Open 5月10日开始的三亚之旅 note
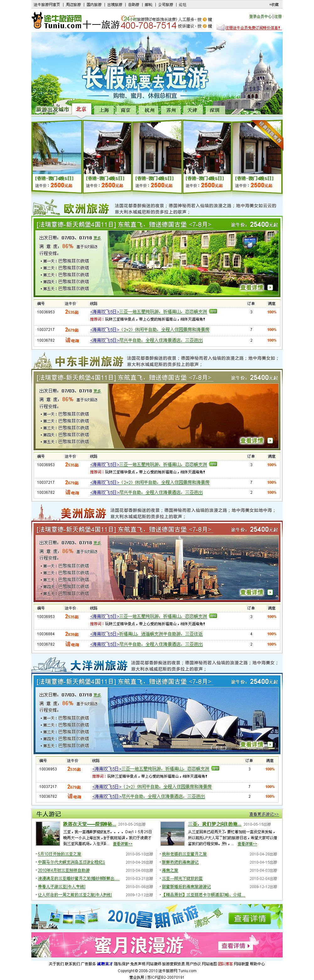314x980 pixels. tap(60, 854)
